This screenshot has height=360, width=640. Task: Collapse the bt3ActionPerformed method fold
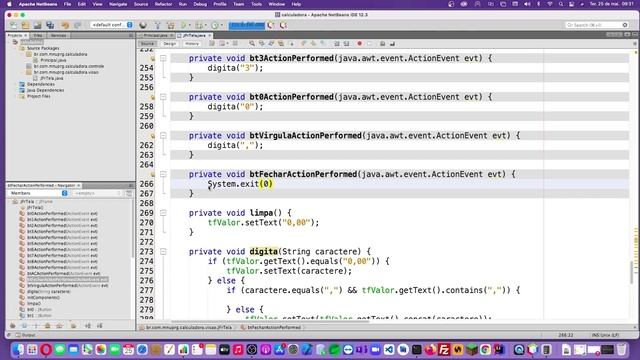coord(163,58)
